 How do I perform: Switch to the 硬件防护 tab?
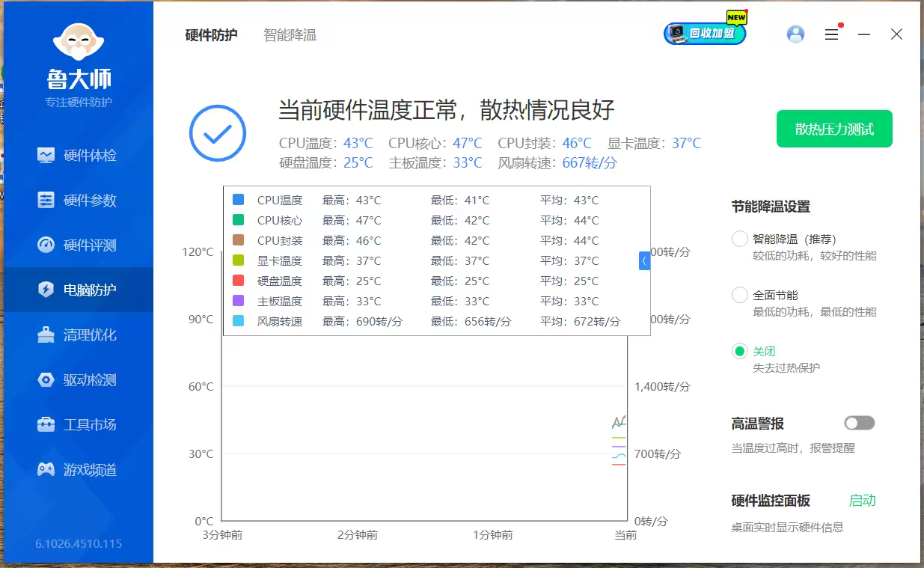coord(211,35)
